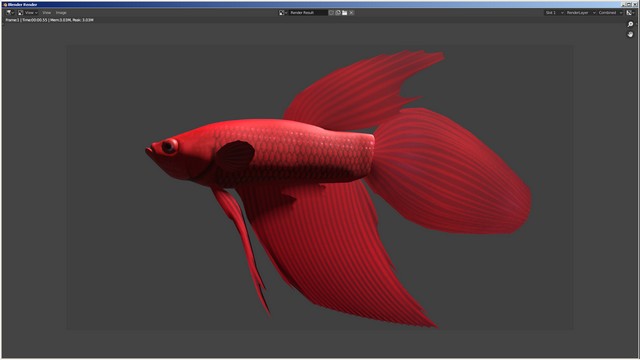Toggle fake user shield for image

pyautogui.click(x=331, y=13)
